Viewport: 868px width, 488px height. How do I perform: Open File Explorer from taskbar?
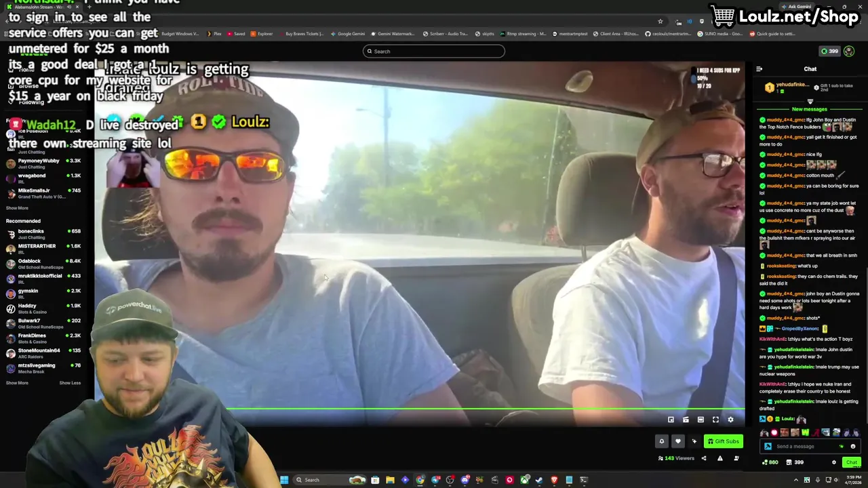point(390,480)
